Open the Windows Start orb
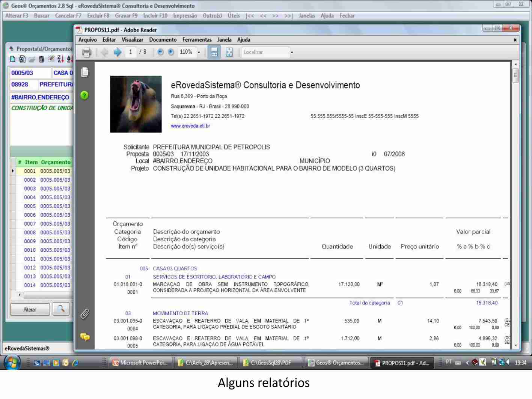 (12, 363)
